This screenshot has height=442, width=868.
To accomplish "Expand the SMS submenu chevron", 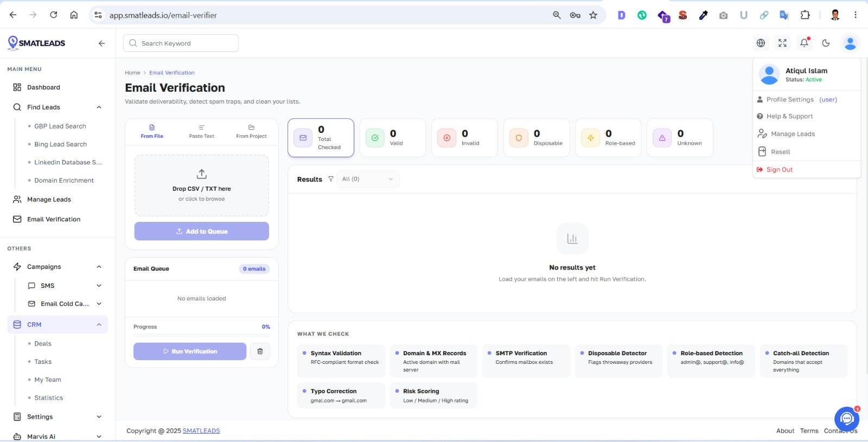I will [x=99, y=286].
